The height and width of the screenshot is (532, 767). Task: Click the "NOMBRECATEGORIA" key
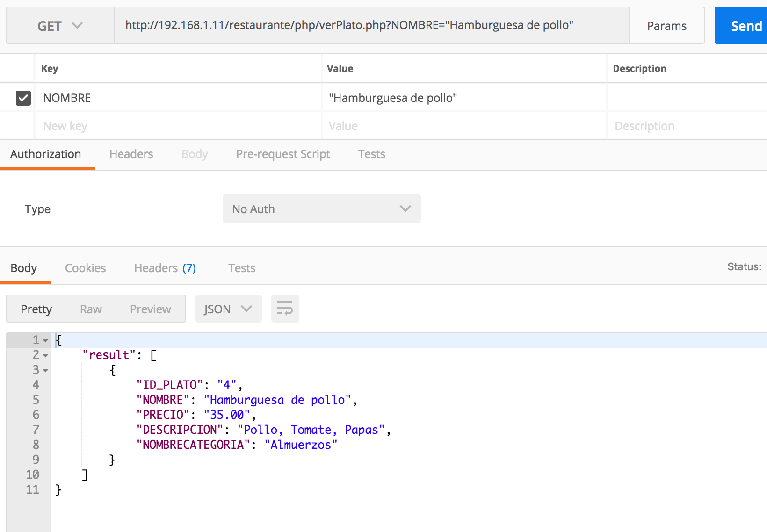(193, 445)
